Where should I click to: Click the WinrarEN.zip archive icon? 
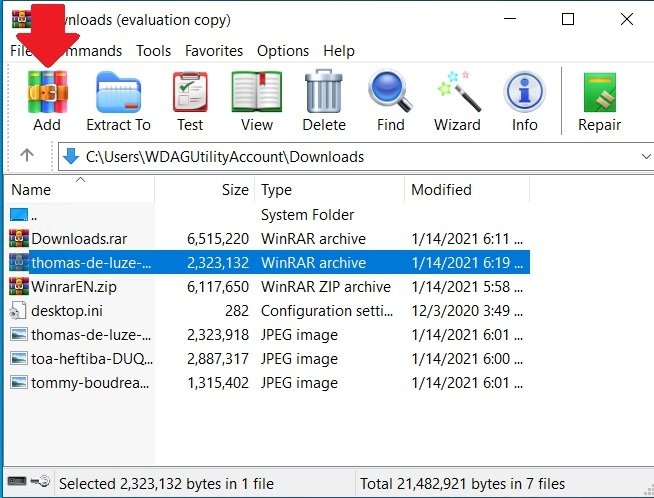pyautogui.click(x=19, y=287)
